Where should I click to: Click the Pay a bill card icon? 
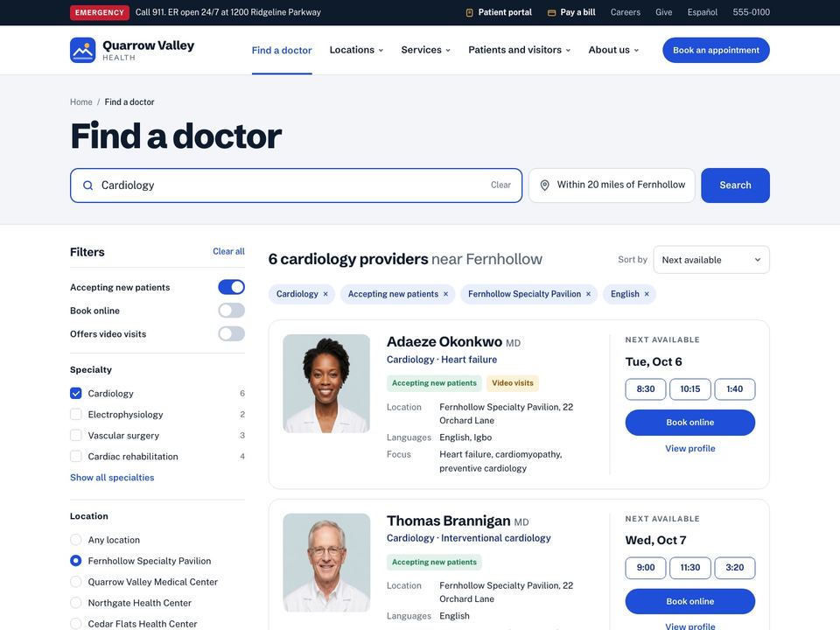[x=551, y=12]
